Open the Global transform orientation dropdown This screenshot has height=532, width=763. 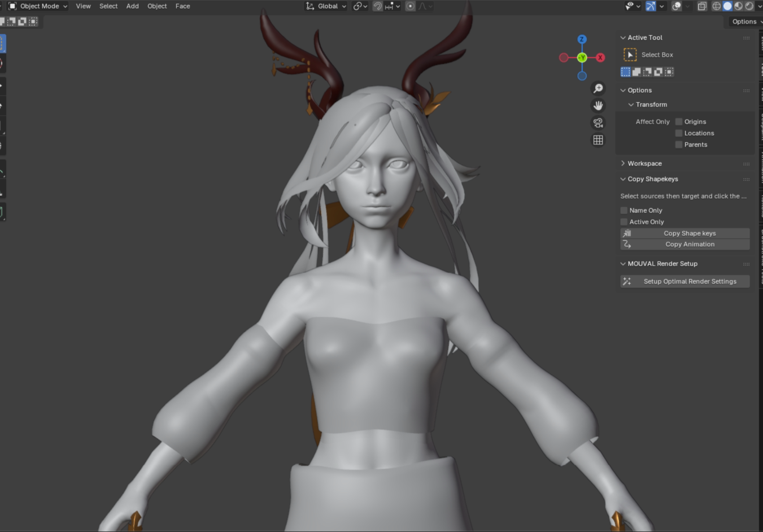click(326, 6)
